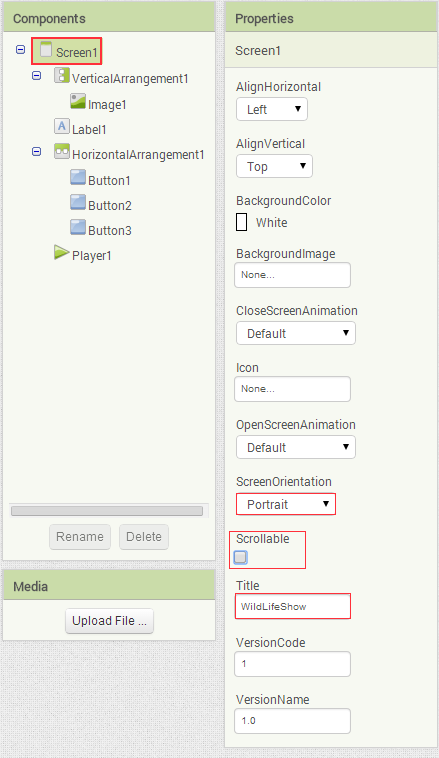Select the Screen1 component icon
Screen dimensions: 439x758
point(46,49)
